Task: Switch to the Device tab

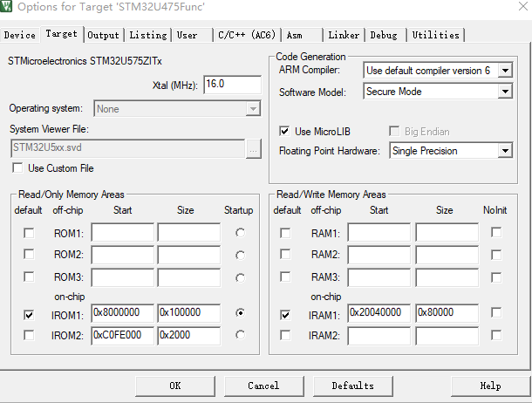Action: [20, 35]
